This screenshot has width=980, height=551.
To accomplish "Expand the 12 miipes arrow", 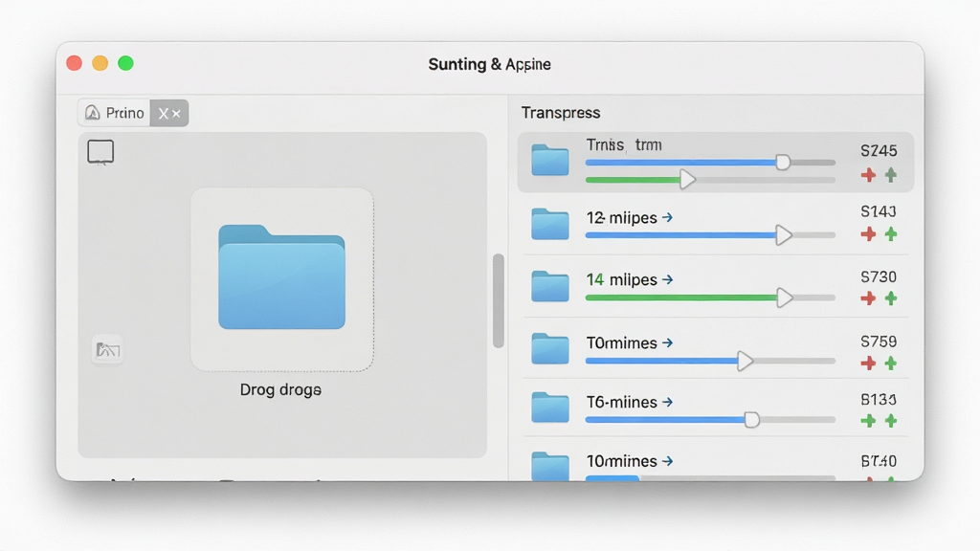I will (667, 217).
